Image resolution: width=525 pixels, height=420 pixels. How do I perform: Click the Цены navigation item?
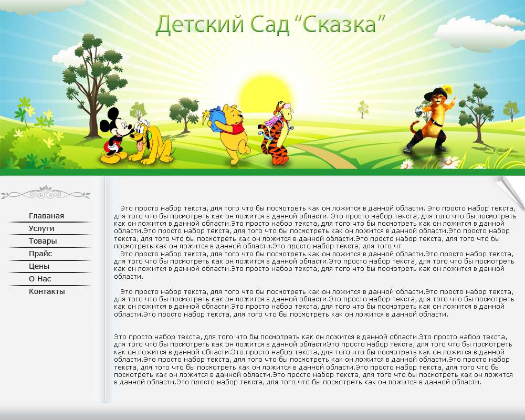(x=39, y=266)
